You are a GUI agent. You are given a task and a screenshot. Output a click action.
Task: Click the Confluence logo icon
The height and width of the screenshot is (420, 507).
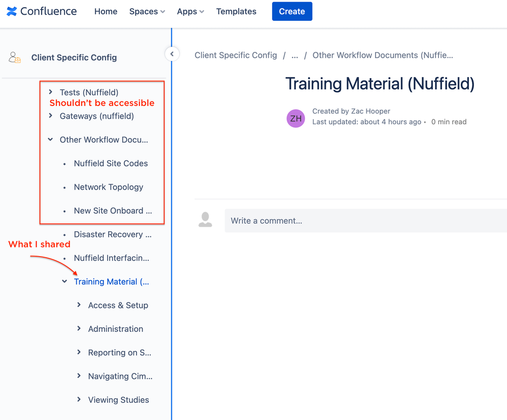[12, 11]
